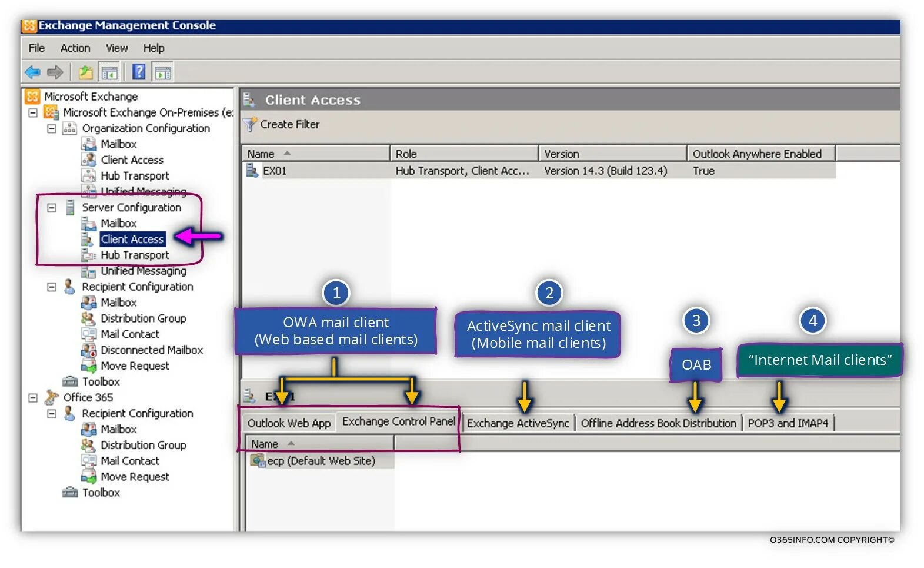
Task: Click the Office 365 node icon
Action: [x=52, y=397]
